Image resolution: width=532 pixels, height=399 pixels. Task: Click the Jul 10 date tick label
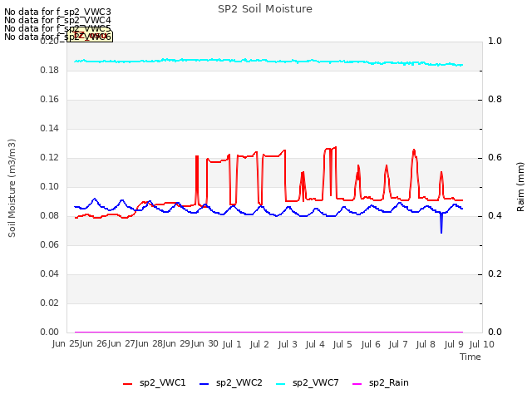(x=482, y=344)
